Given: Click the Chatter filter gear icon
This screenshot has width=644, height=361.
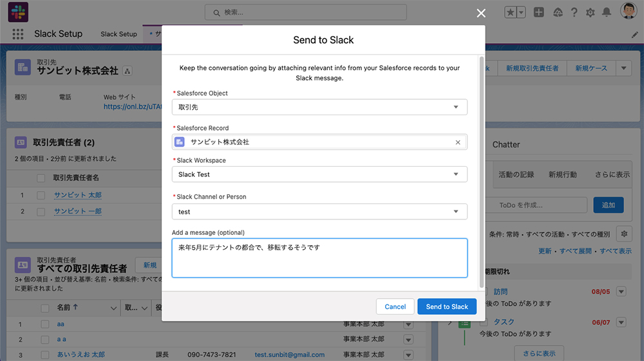Looking at the screenshot, I should (x=624, y=234).
